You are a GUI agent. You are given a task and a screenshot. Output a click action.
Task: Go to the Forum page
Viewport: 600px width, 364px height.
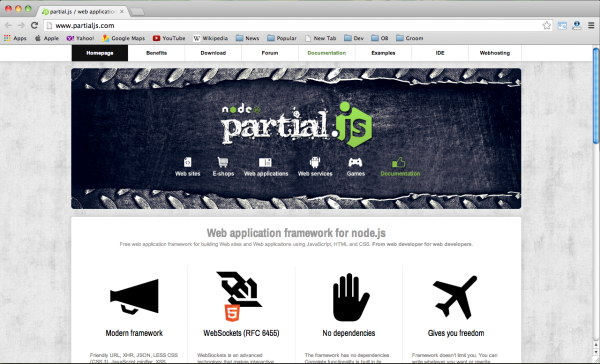tap(270, 53)
